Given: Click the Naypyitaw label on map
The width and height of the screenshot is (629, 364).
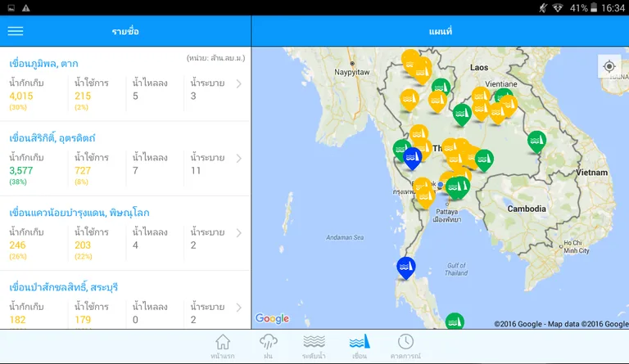Looking at the screenshot, I should tap(352, 72).
